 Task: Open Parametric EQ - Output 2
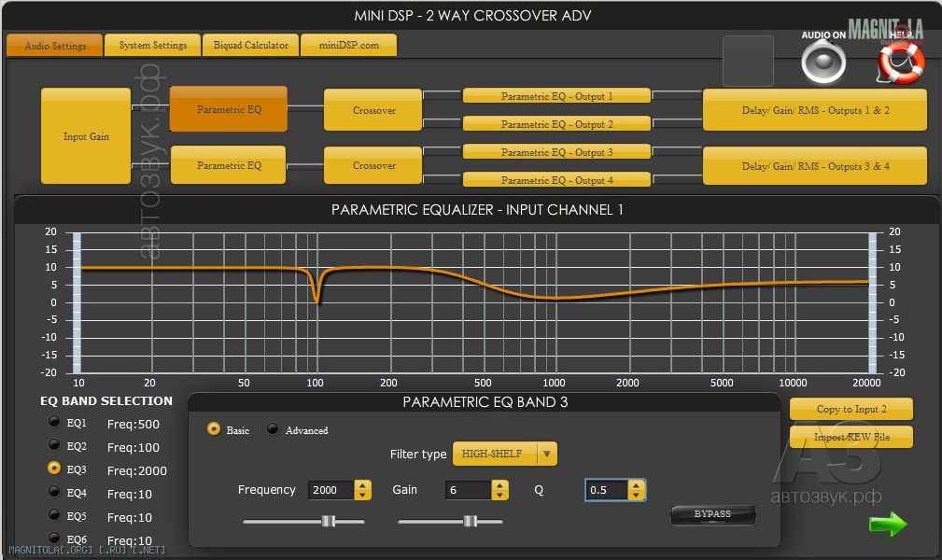click(x=556, y=124)
